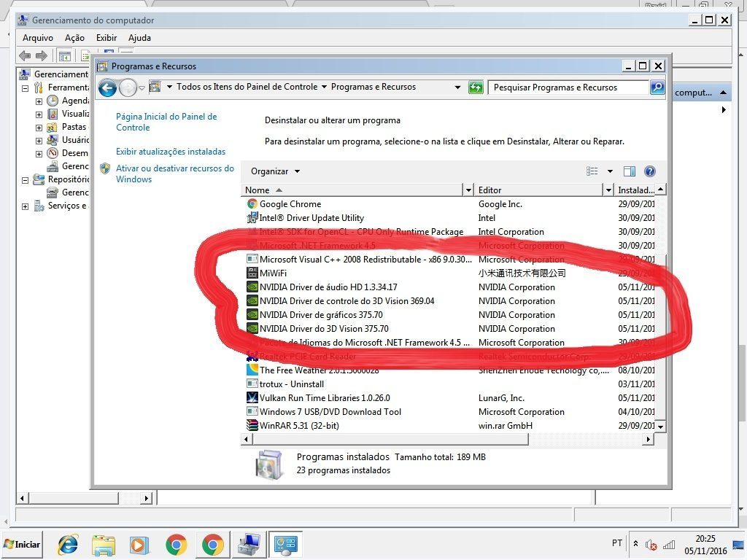
Task: Click the PT language indicator in taskbar
Action: click(x=617, y=543)
